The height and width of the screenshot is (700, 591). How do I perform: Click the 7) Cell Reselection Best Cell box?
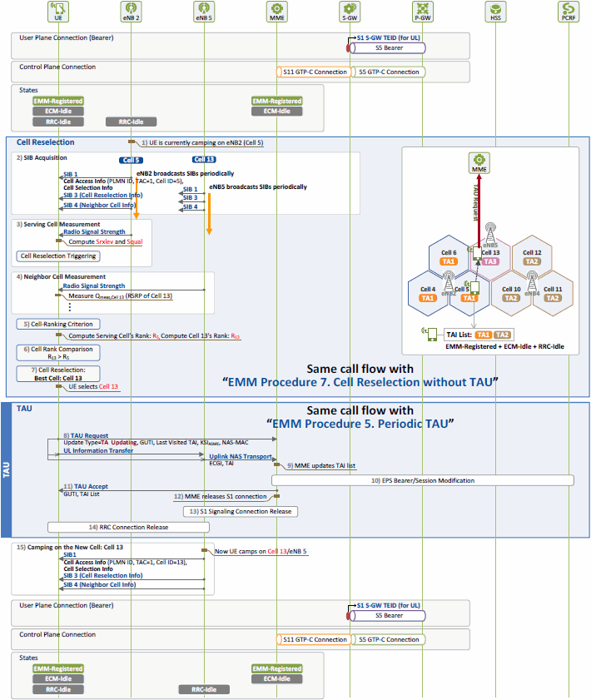[x=58, y=374]
